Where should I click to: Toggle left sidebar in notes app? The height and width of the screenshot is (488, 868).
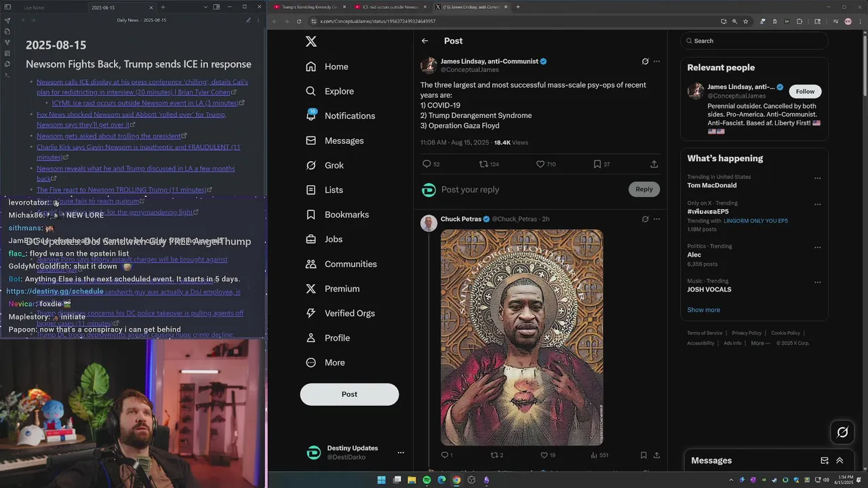[x=7, y=7]
